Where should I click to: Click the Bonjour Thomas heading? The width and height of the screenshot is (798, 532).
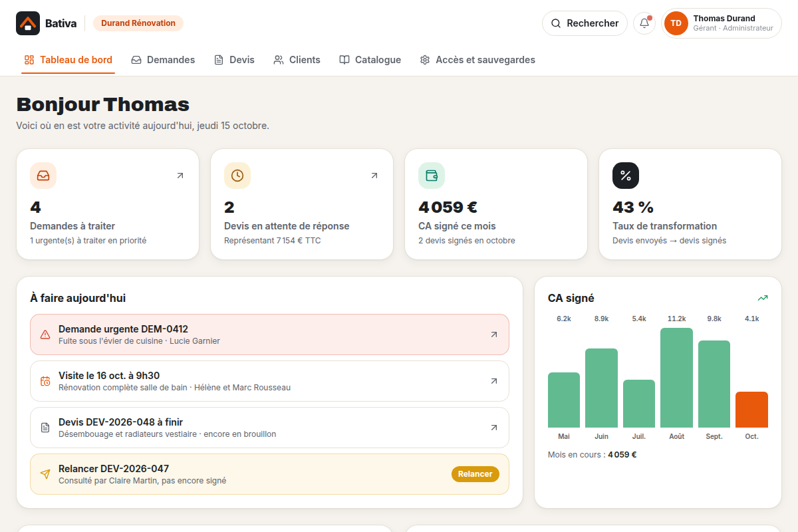pos(103,104)
